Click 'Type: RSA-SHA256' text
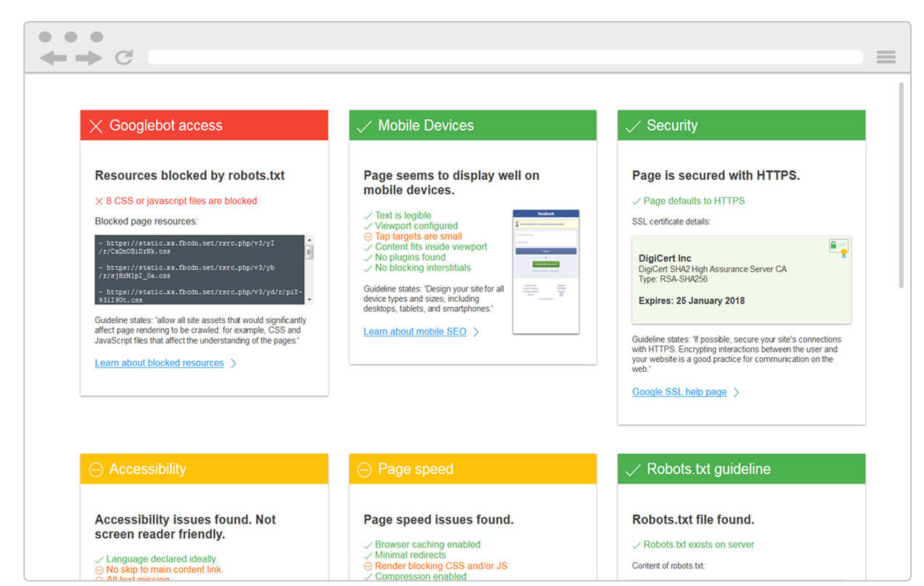 coord(673,280)
